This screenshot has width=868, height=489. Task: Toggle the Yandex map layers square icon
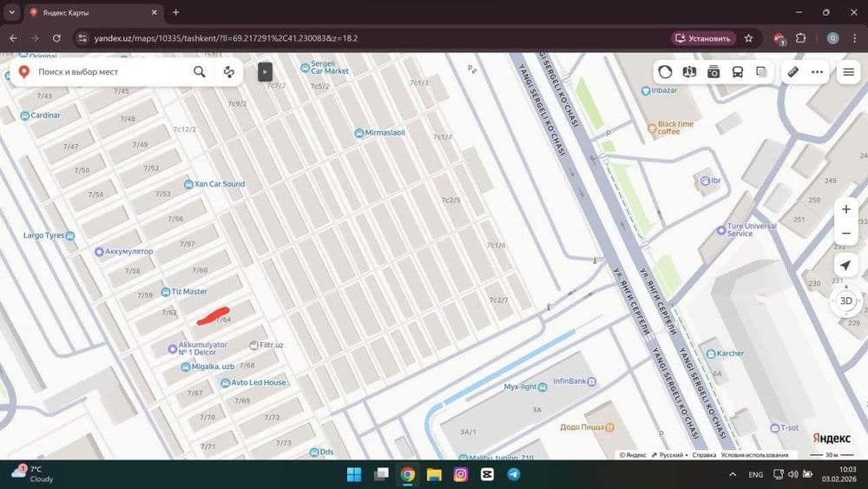click(762, 72)
